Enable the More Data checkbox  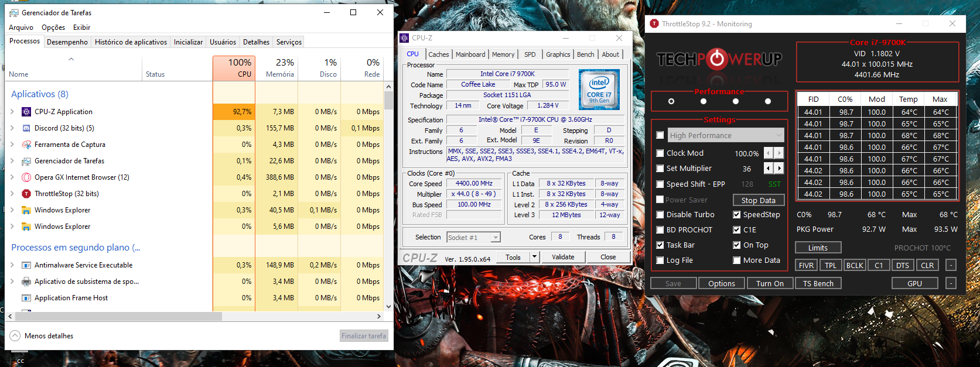tap(737, 260)
